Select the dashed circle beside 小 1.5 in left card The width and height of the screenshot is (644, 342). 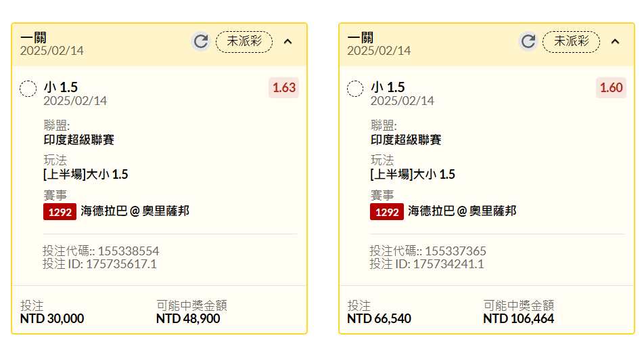pos(28,89)
